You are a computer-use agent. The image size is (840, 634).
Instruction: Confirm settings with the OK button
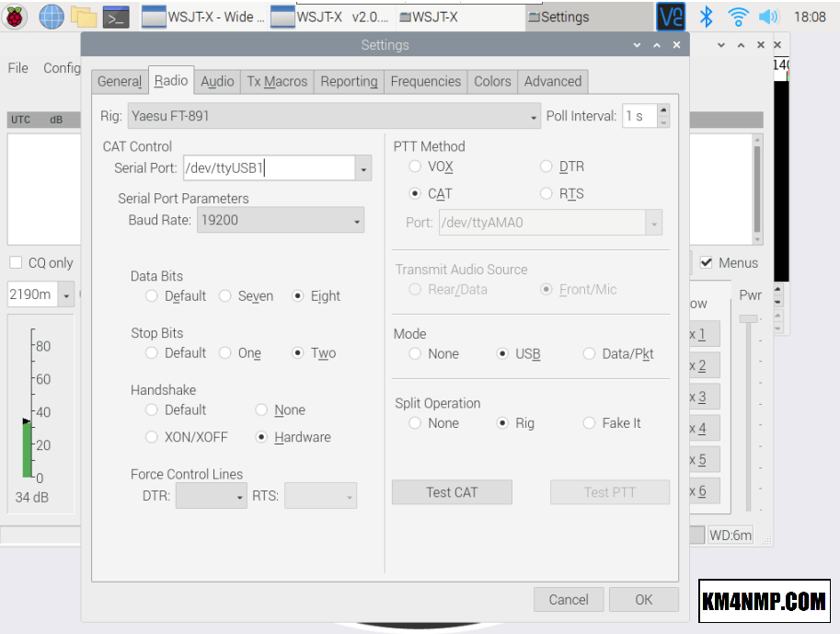pyautogui.click(x=643, y=599)
